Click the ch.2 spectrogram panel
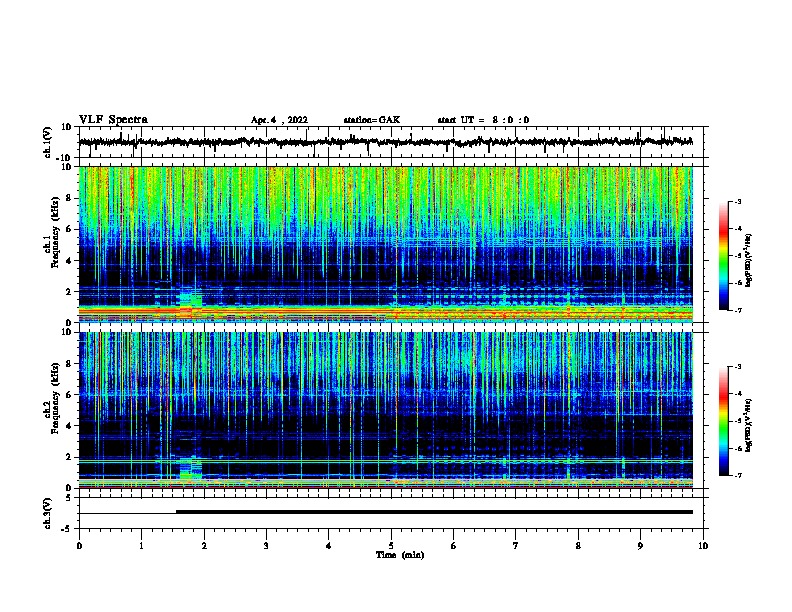 [x=385, y=410]
